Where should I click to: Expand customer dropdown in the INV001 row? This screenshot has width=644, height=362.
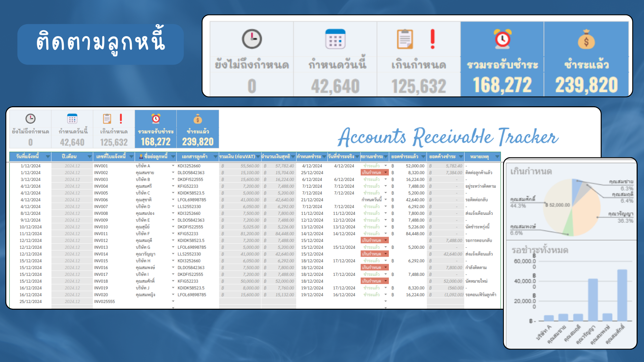(173, 166)
